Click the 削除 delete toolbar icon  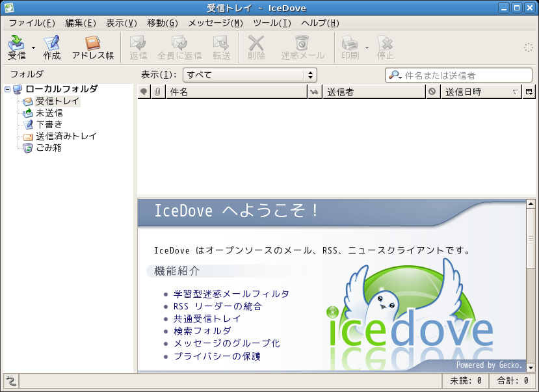click(x=256, y=47)
